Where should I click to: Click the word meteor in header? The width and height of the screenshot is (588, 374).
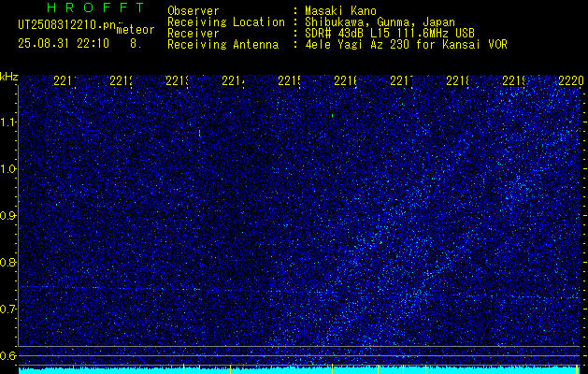[136, 30]
